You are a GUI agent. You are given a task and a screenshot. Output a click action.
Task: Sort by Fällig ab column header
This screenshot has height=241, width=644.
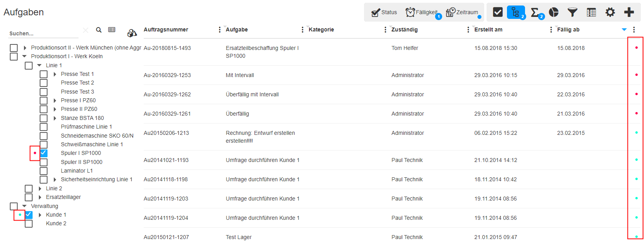pyautogui.click(x=568, y=29)
